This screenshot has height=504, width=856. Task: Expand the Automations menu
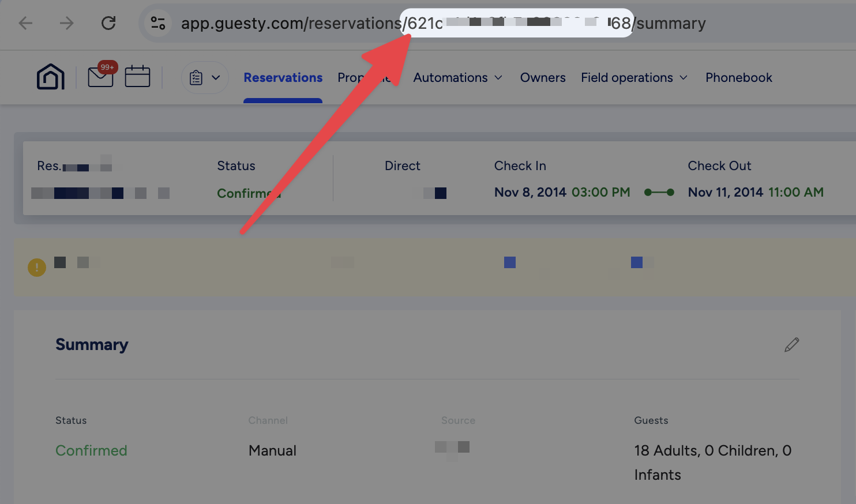pos(457,78)
